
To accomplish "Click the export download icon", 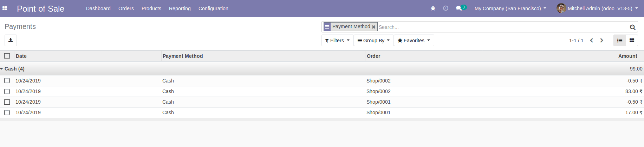I will pos(11,41).
